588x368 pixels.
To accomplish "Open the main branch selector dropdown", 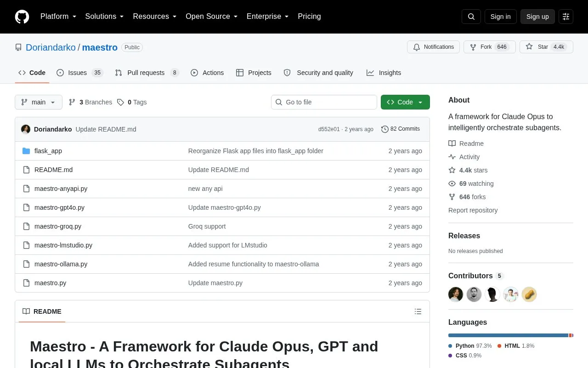I will coord(39,102).
